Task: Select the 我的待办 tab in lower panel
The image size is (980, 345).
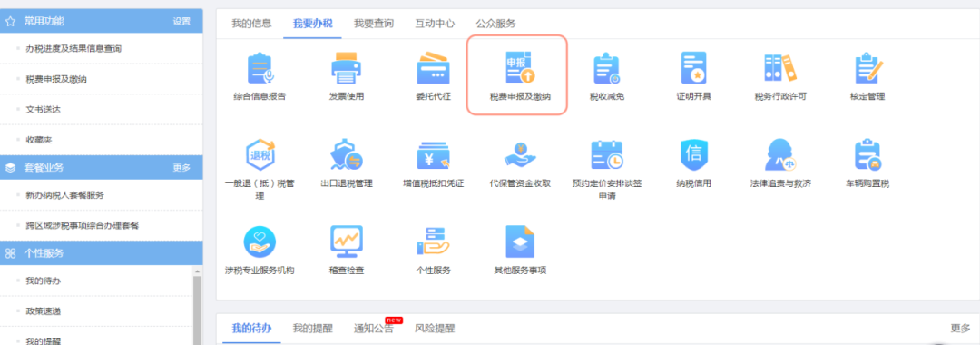Action: coord(251,329)
